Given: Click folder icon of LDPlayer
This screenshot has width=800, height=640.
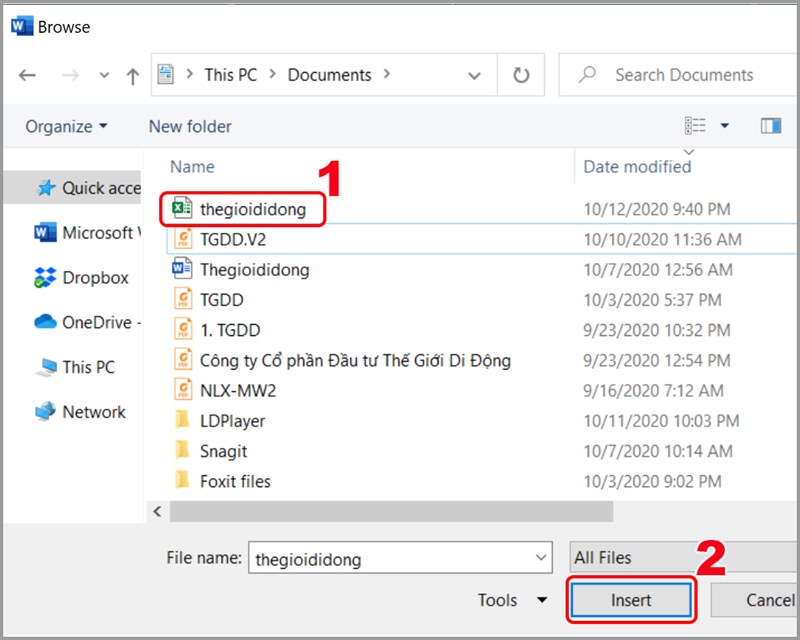Looking at the screenshot, I should (x=182, y=420).
